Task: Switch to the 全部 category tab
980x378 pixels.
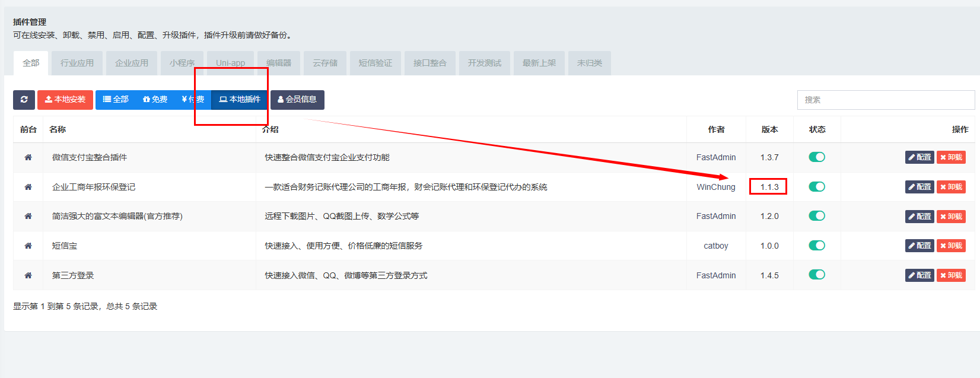Action: [31, 63]
